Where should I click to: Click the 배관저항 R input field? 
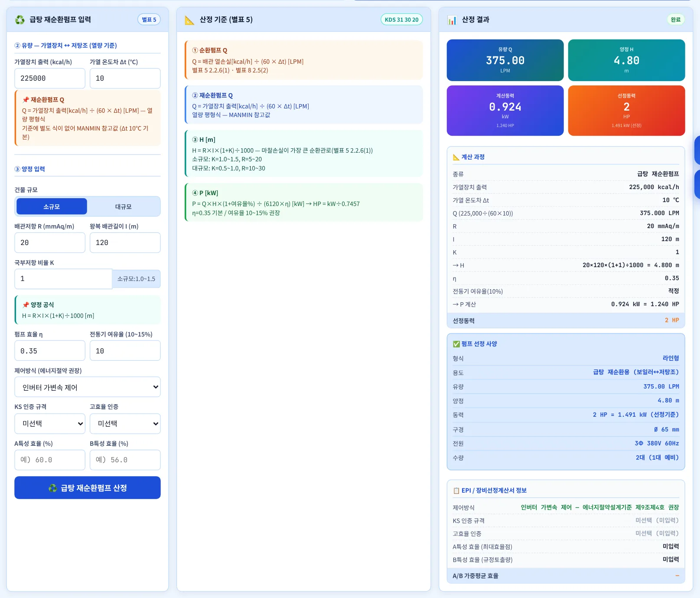point(50,243)
